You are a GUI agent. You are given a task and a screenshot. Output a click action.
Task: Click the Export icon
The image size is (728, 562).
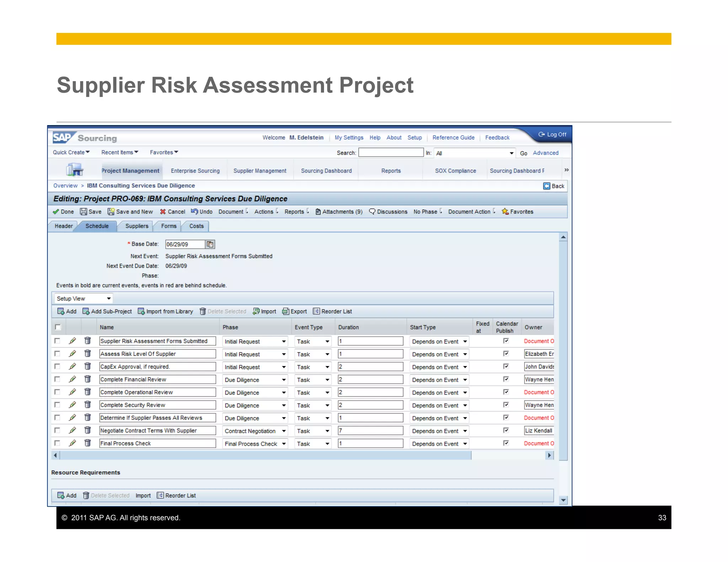pos(285,312)
